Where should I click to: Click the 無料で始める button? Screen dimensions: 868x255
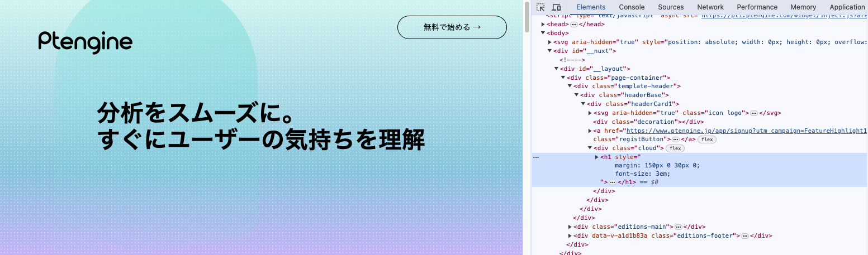(452, 27)
